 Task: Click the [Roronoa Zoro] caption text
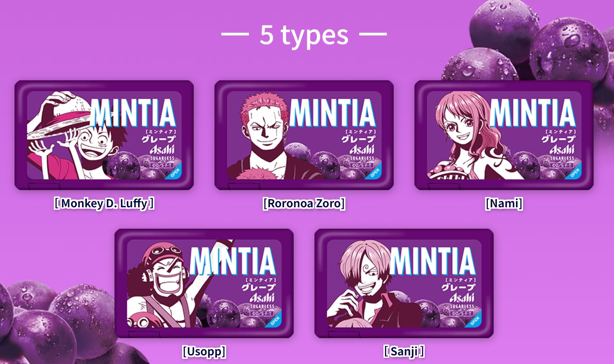(304, 203)
